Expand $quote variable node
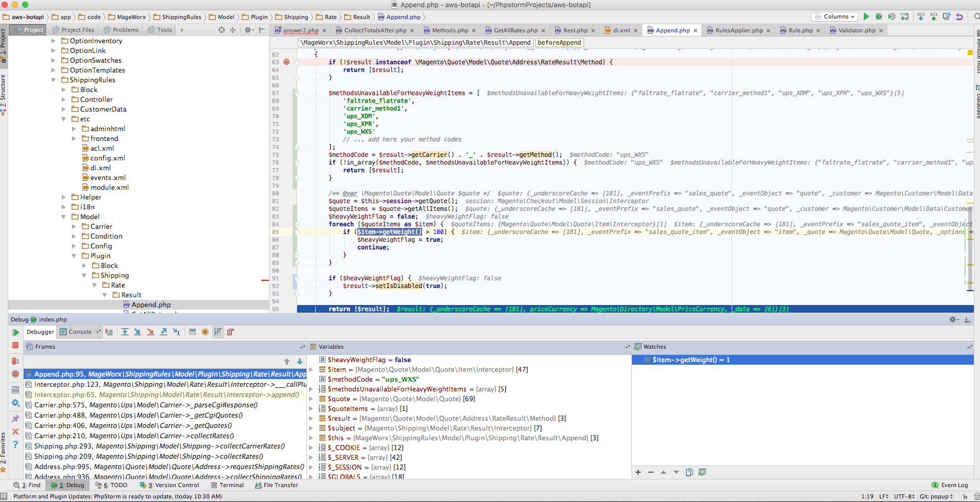This screenshot has width=980, height=502. tap(311, 399)
